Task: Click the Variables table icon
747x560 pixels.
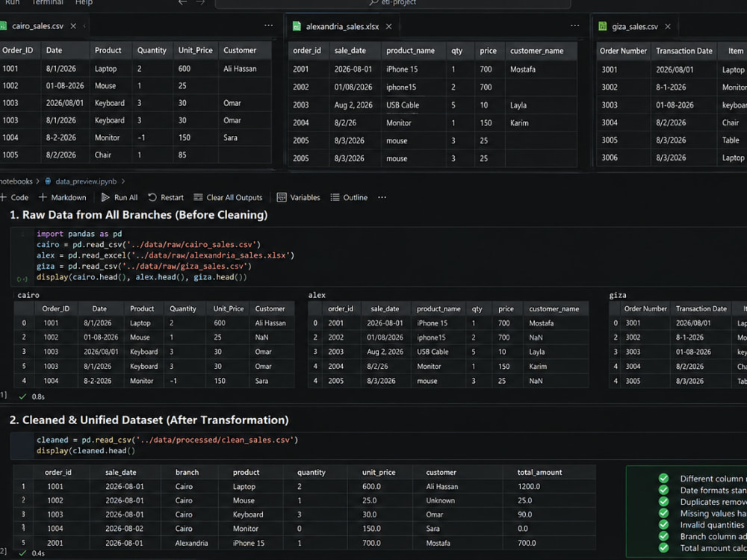Action: click(282, 198)
